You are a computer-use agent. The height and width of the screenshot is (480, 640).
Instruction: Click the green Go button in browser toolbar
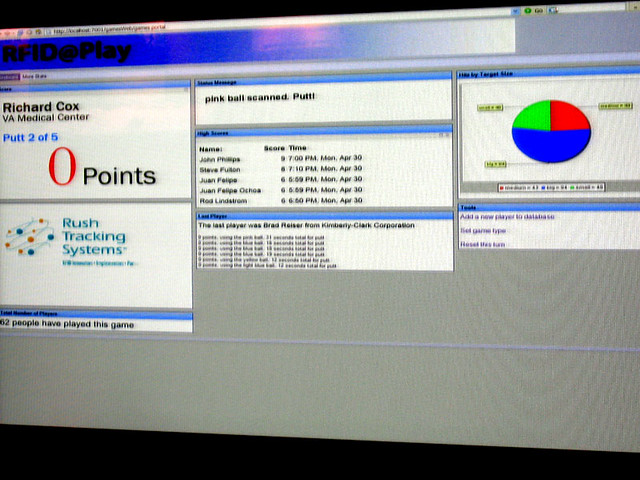tap(533, 11)
